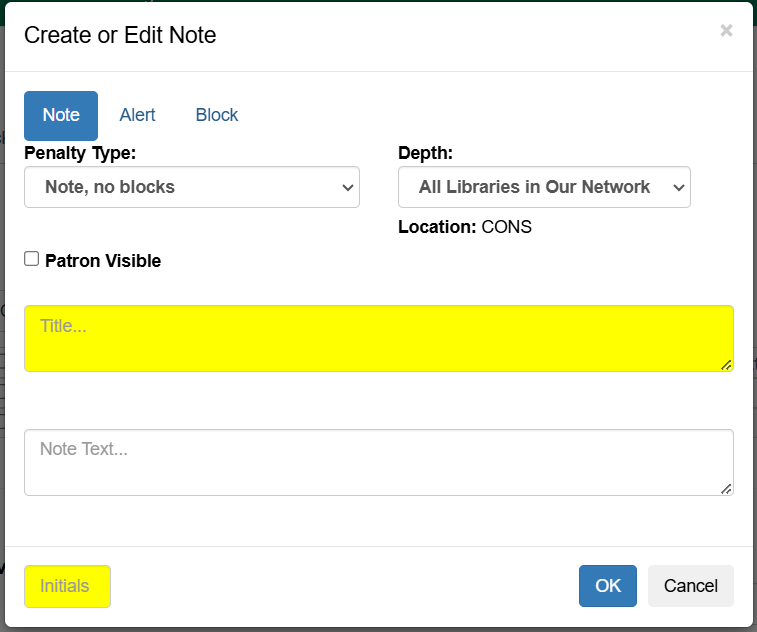Click the Depth label
Image resolution: width=757 pixels, height=632 pixels.
[x=425, y=153]
